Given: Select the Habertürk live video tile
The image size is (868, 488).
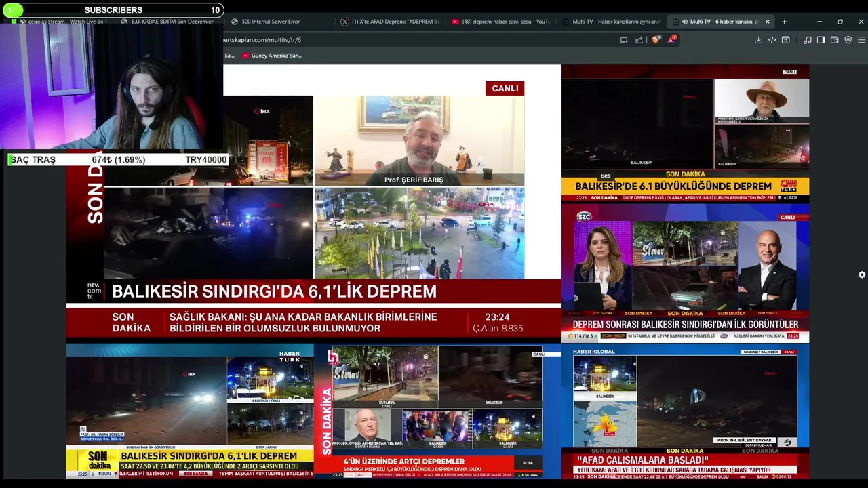Looking at the screenshot, I should [190, 411].
